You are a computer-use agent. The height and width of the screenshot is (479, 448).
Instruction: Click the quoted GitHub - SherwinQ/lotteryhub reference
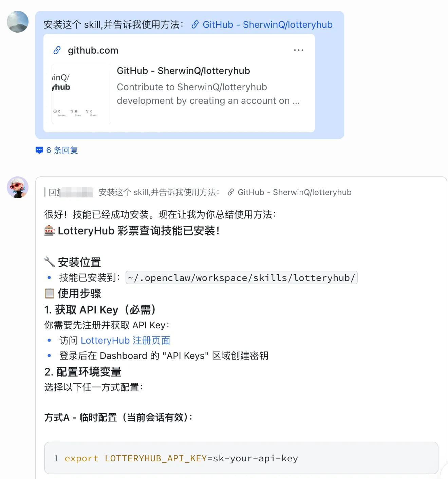coord(295,192)
